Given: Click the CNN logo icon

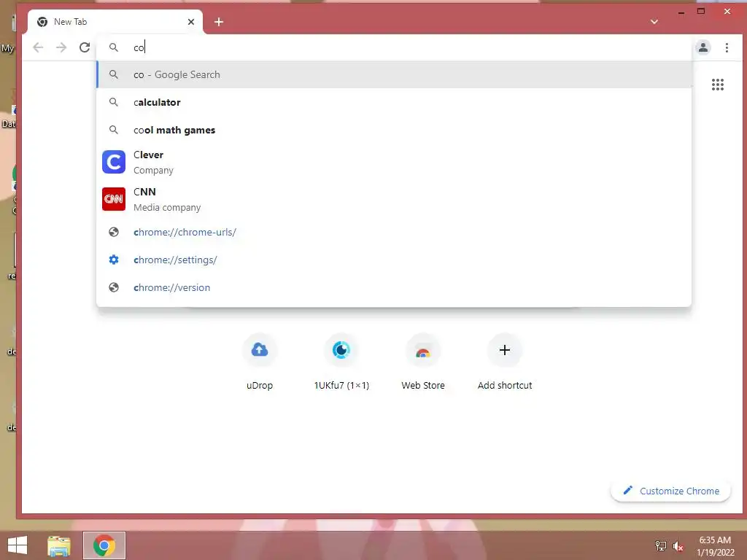Looking at the screenshot, I should pyautogui.click(x=114, y=199).
